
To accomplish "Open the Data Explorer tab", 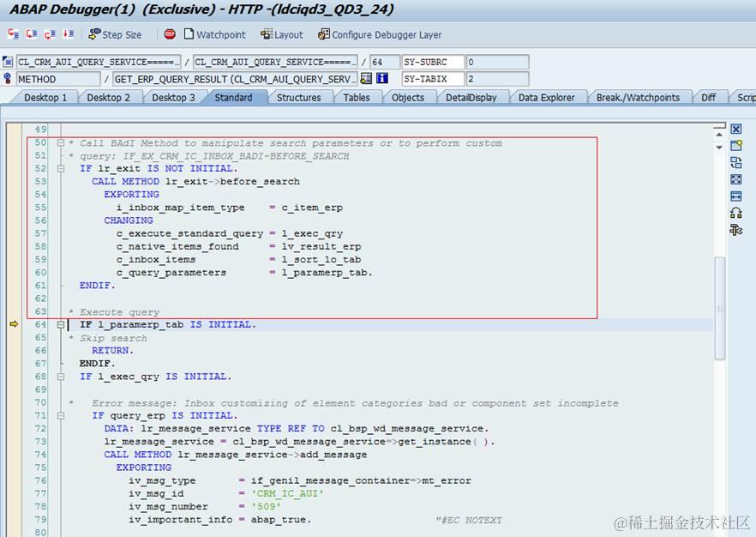I will [x=547, y=98].
